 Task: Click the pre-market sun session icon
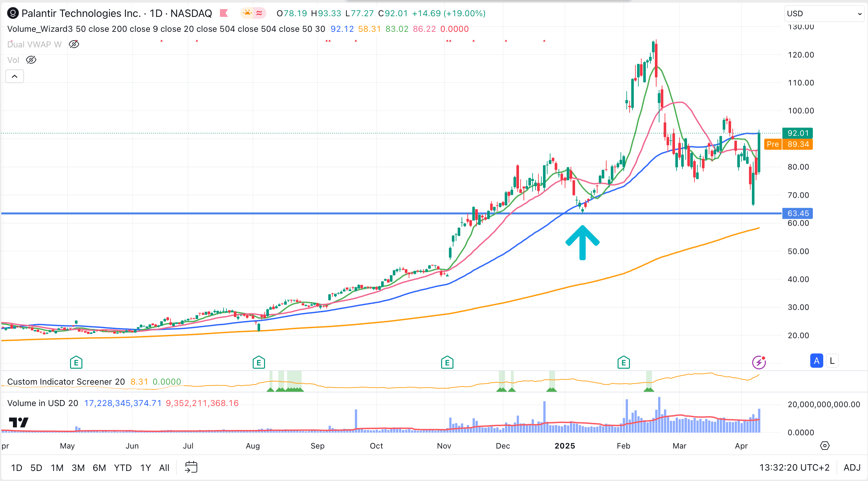coord(247,13)
